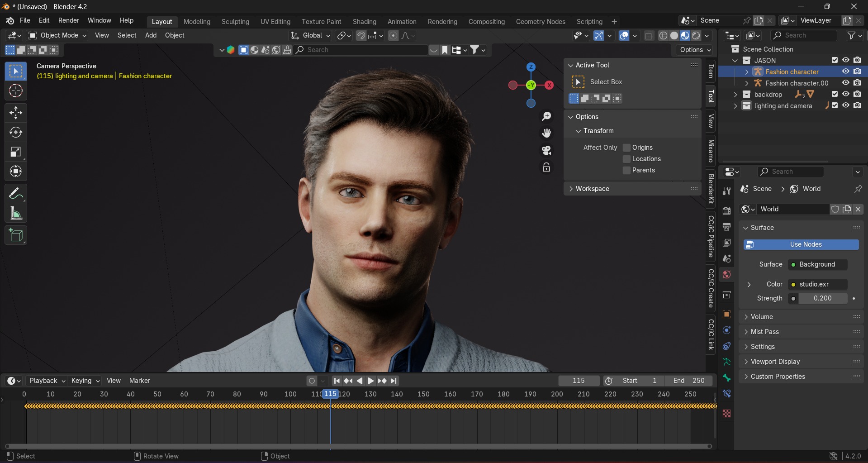Open the Object Mode dropdown

click(x=57, y=35)
